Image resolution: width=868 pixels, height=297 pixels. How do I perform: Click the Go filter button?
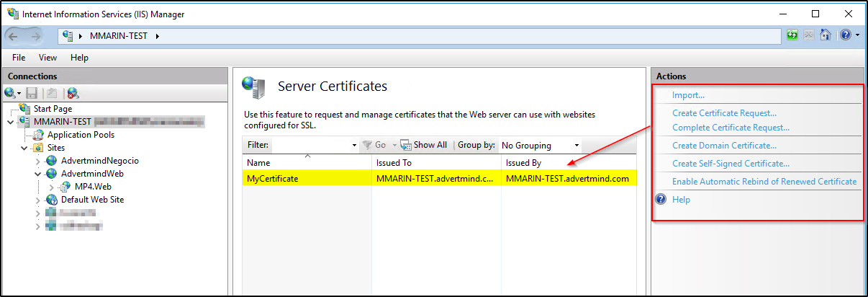click(375, 145)
